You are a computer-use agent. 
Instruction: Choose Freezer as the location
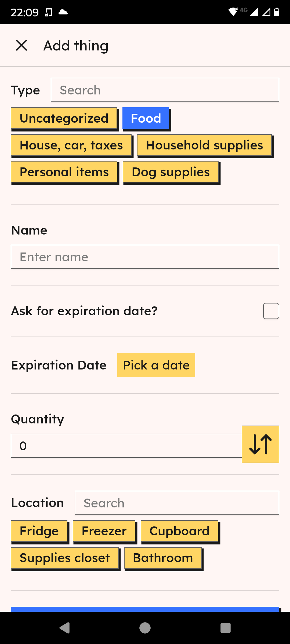tap(104, 531)
